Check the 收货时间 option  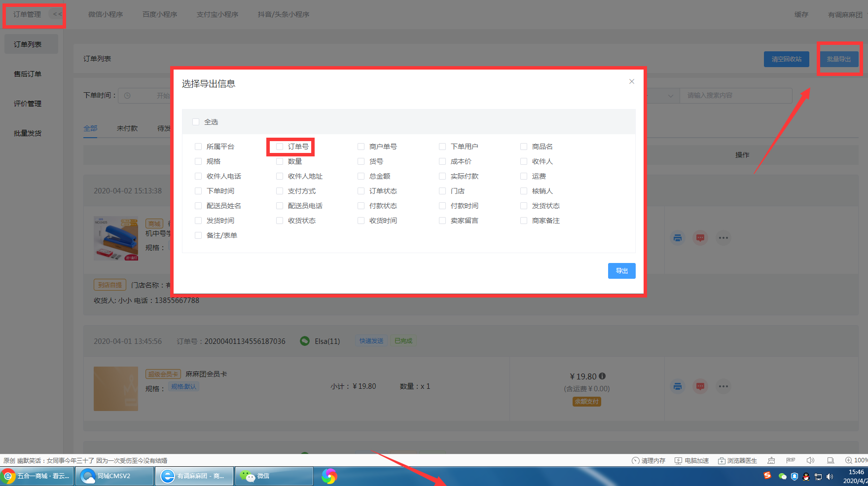361,221
